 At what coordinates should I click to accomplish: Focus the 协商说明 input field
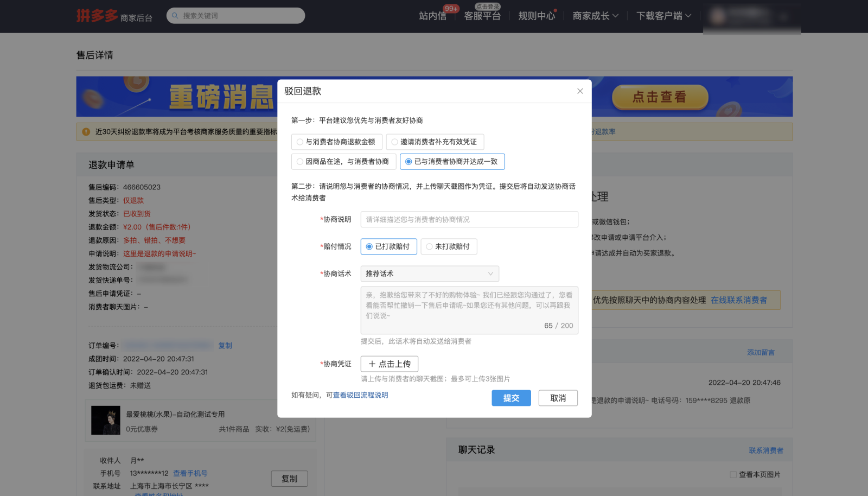click(x=469, y=219)
